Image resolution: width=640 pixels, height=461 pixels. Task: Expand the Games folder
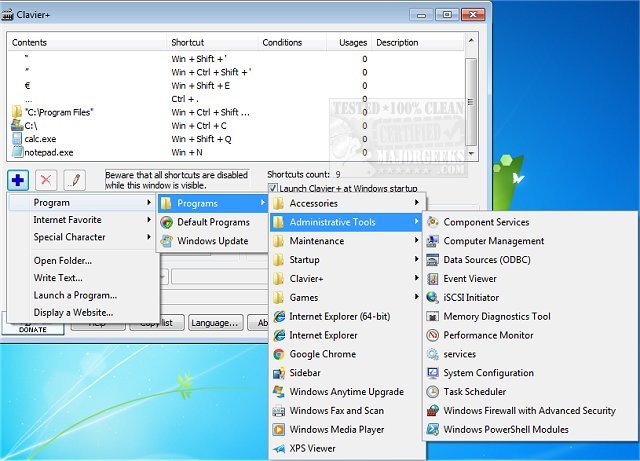[x=347, y=297]
